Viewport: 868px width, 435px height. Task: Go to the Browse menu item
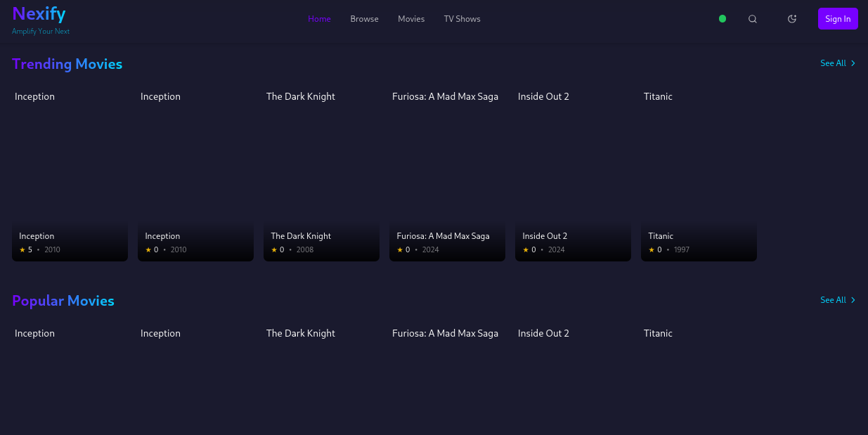pyautogui.click(x=364, y=19)
